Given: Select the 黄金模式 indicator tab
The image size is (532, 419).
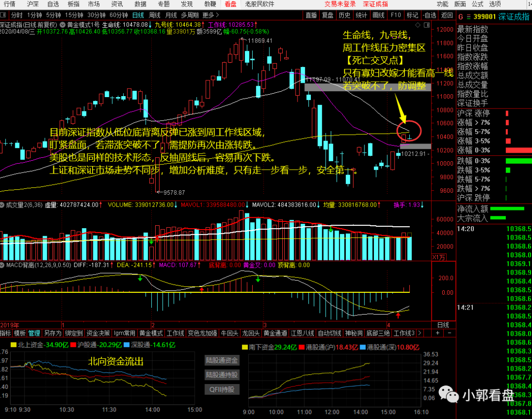Looking at the screenshot, I should point(151,333).
